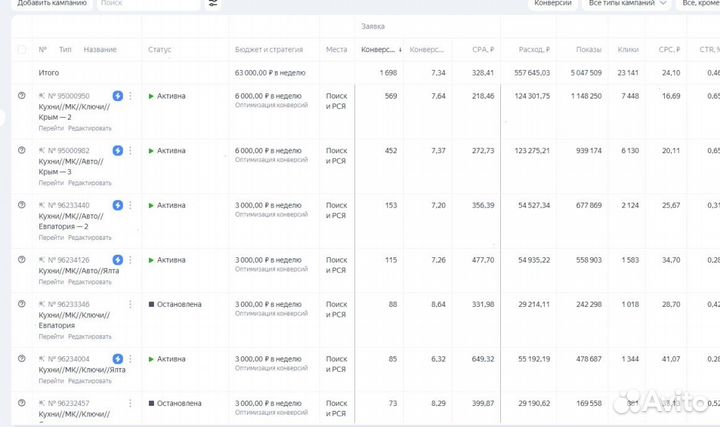
Task: Click the question-mark icon for campaign 96234004
Action: (x=22, y=358)
